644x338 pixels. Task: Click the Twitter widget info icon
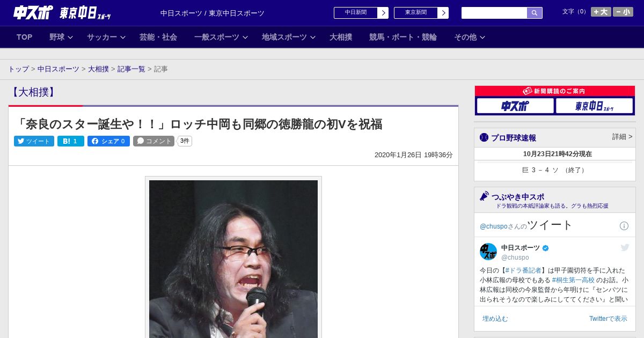coord(624,226)
